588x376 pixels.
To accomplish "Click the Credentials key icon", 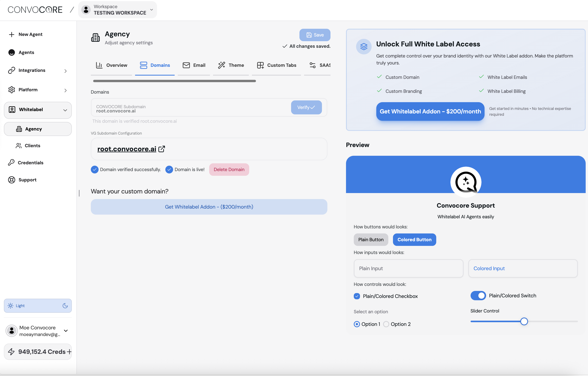I will (11, 163).
